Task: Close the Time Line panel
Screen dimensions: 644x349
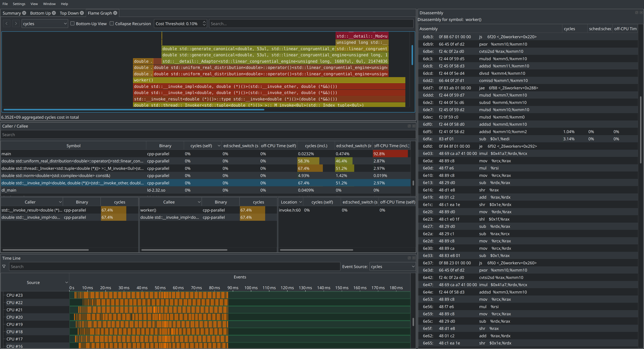Action: coord(414,258)
